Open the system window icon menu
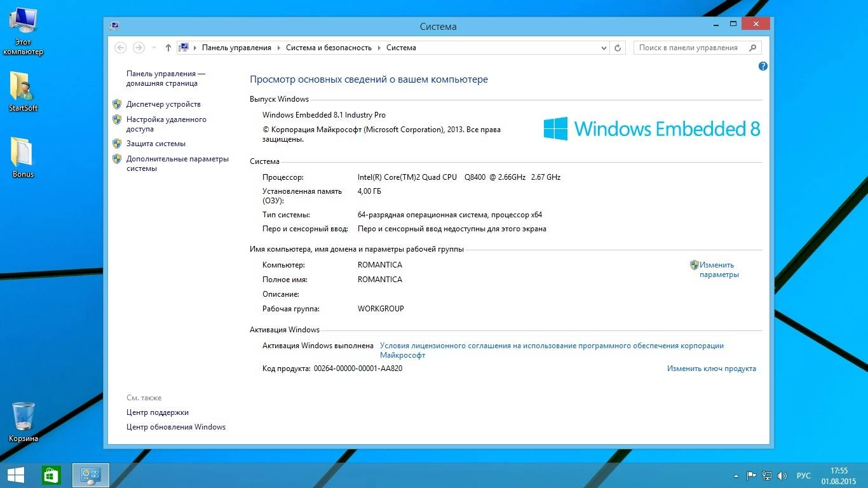The image size is (868, 488). [x=114, y=26]
